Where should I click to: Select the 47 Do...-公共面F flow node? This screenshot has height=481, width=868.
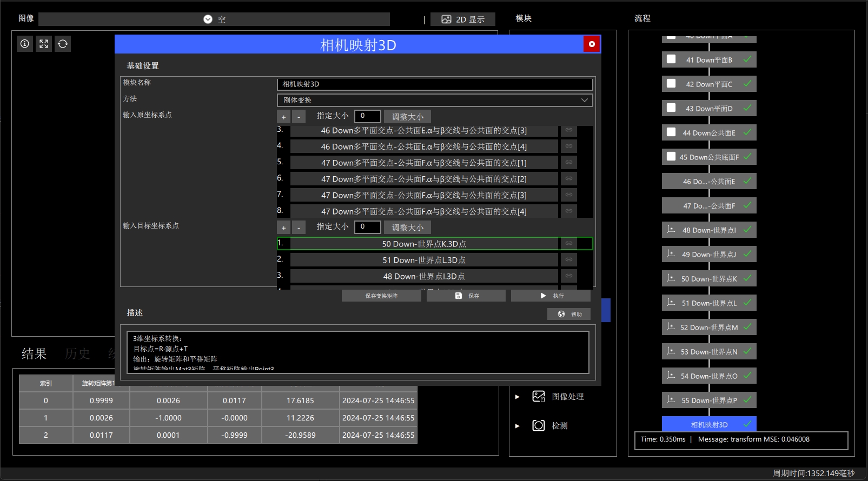[x=709, y=206]
